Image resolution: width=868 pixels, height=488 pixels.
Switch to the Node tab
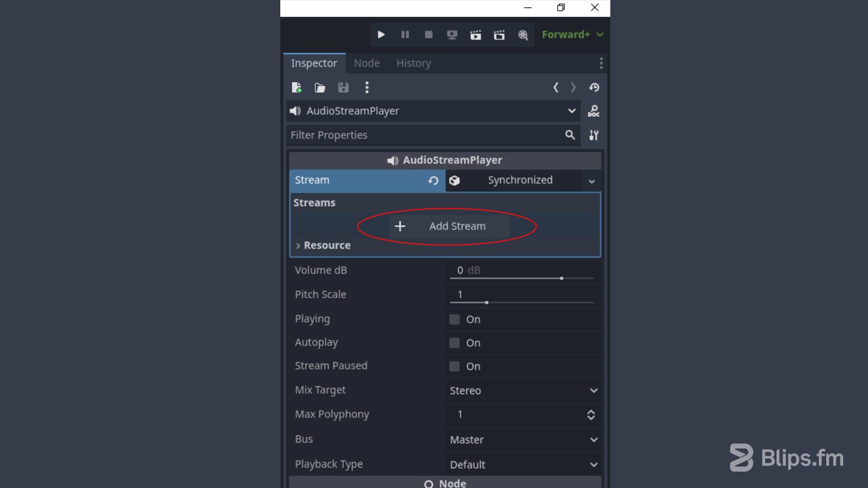pos(367,63)
